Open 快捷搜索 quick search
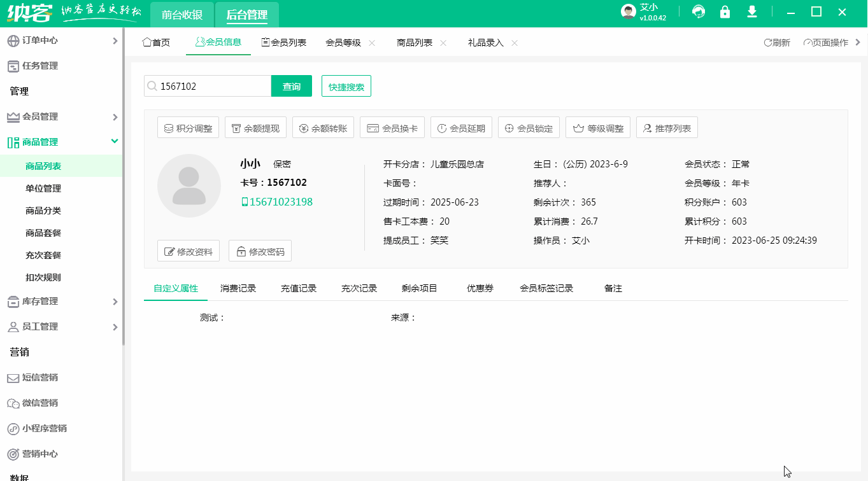The width and height of the screenshot is (868, 481). click(346, 85)
